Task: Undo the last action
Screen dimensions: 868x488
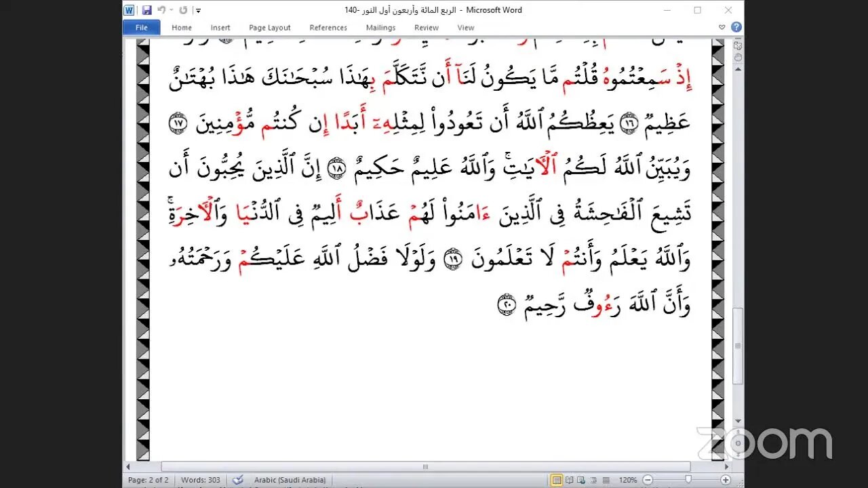Action: pos(161,10)
